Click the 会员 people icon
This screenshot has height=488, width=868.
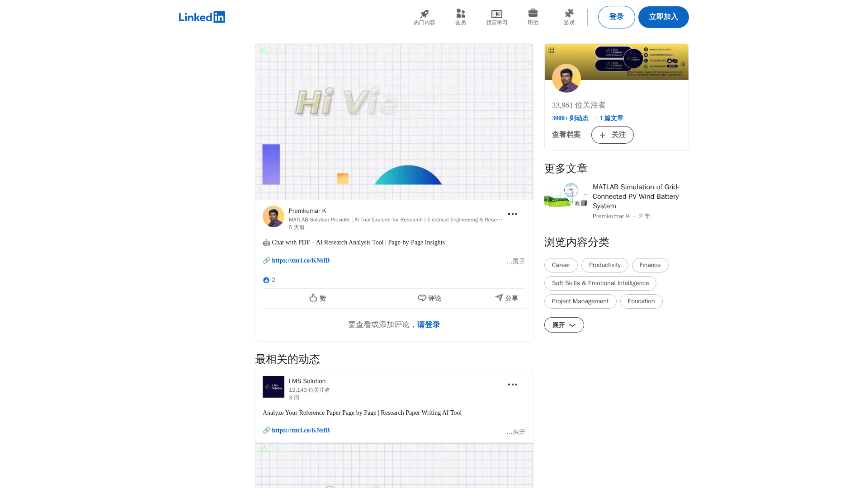click(x=460, y=14)
